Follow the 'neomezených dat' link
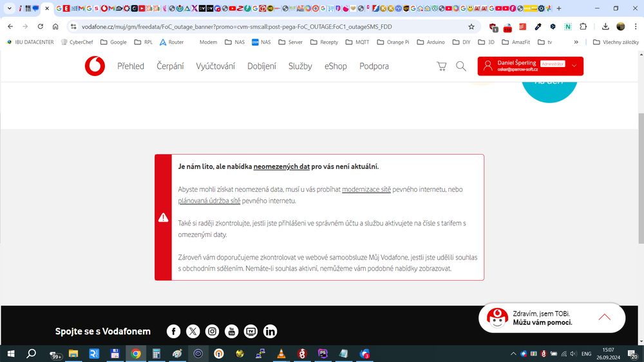This screenshot has height=362, width=644. coord(281,166)
